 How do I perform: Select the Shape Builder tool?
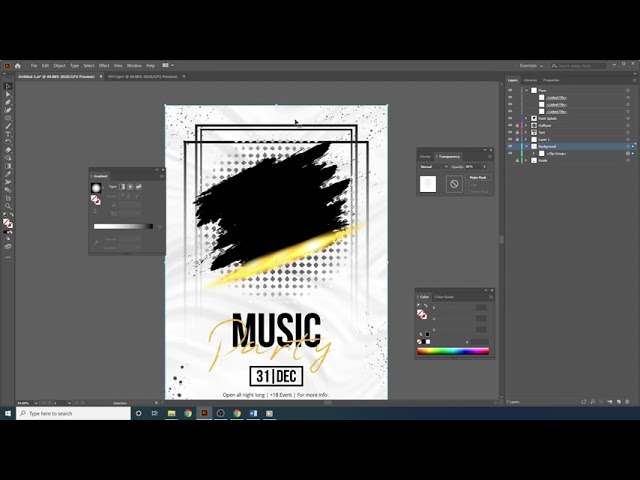(8, 158)
